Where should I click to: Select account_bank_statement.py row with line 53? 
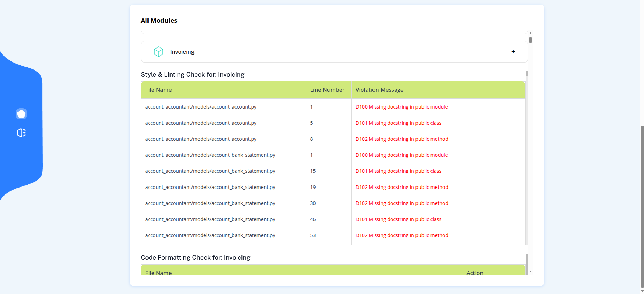pyautogui.click(x=333, y=235)
